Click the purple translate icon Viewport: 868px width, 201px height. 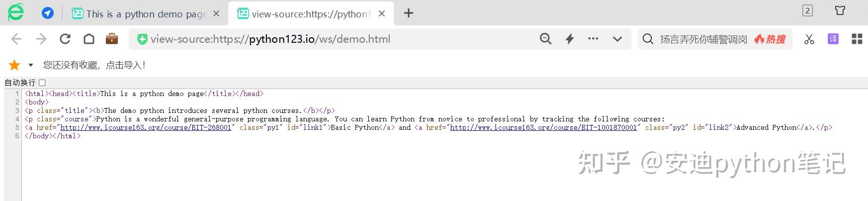[x=833, y=39]
